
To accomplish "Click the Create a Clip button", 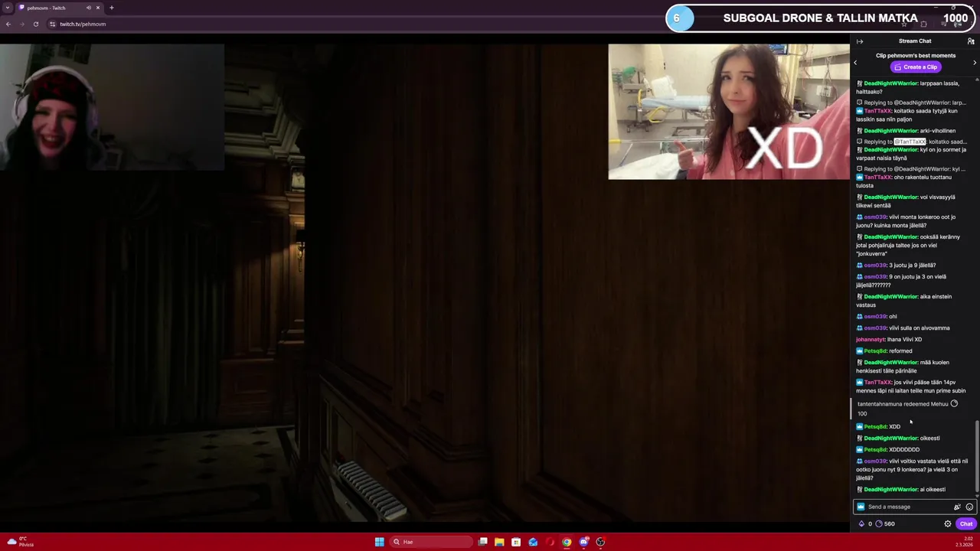I will (x=916, y=67).
